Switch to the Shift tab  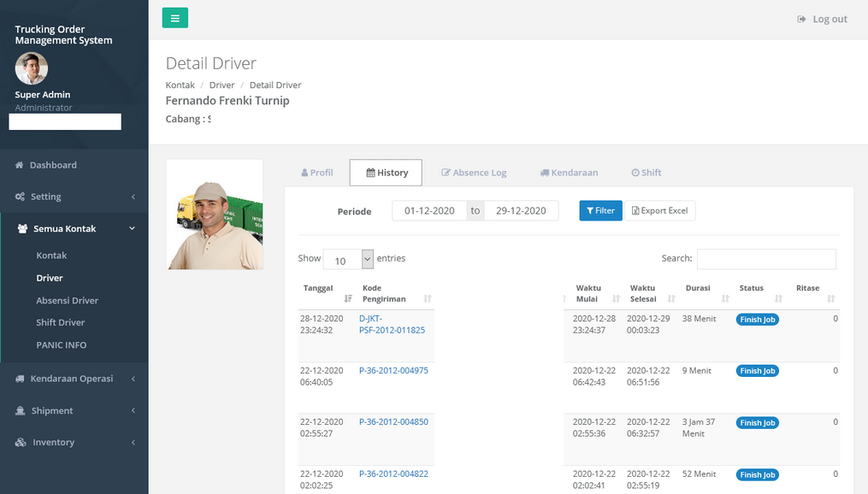[x=647, y=173]
